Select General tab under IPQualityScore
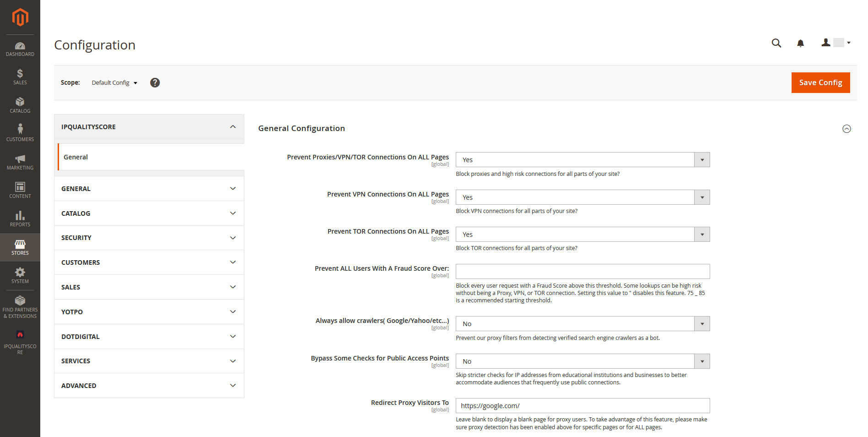 click(151, 157)
